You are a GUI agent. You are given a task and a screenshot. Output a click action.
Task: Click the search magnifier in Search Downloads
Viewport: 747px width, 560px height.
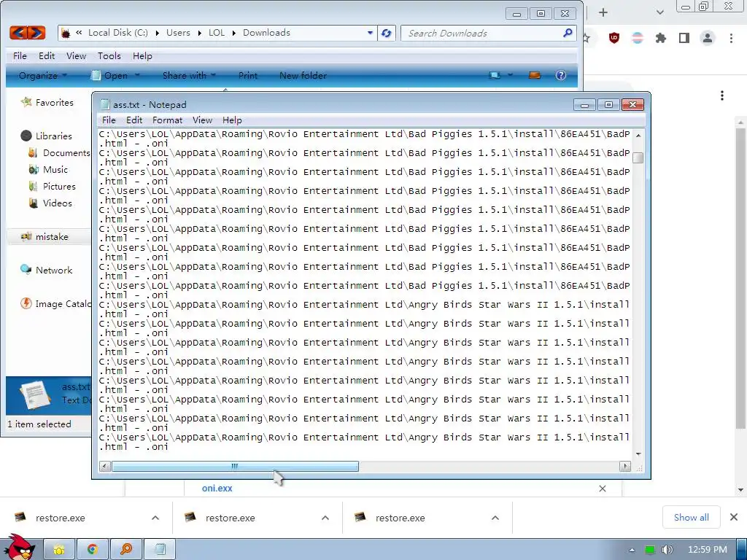568,33
